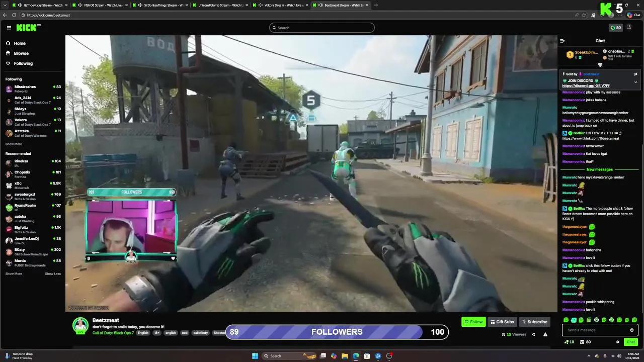The width and height of the screenshot is (644, 362).
Task: Open chat settings gear icon
Action: pos(618,342)
